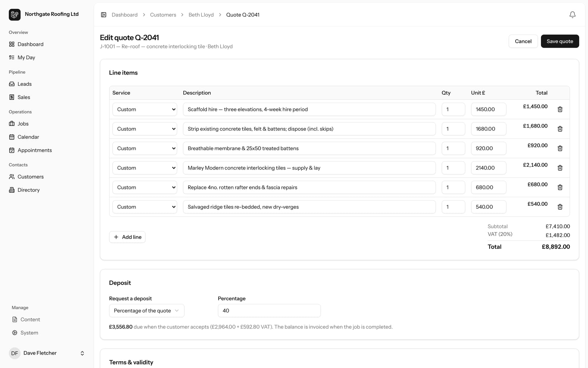Add a new line item
Image resolution: width=588 pixels, height=368 pixels.
127,237
